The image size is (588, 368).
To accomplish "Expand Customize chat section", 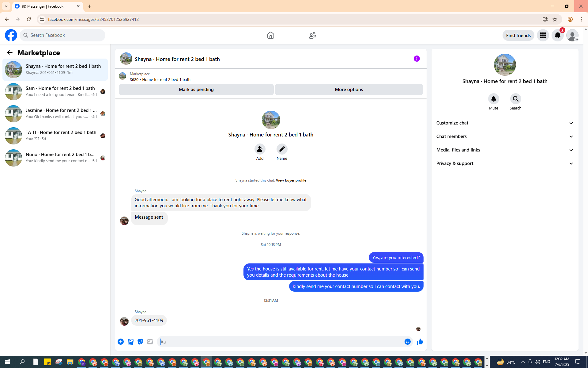I will tap(505, 123).
